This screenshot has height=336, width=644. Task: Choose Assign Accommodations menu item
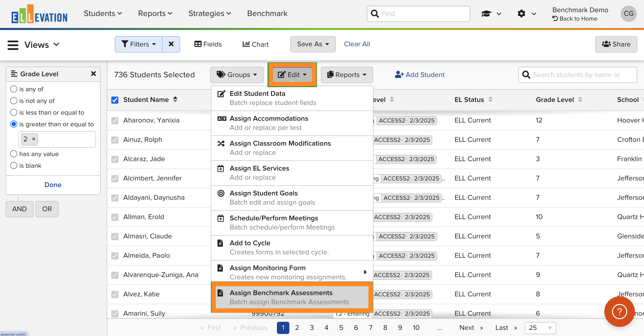292,123
